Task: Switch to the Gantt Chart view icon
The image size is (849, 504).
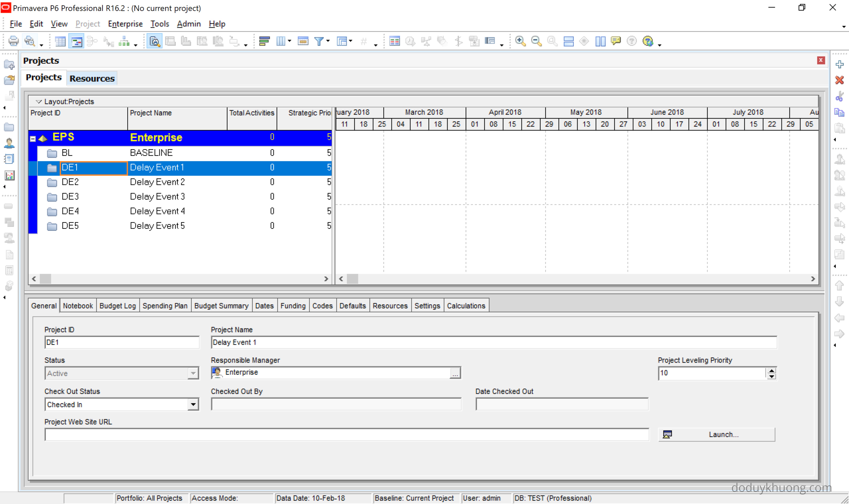Action: click(x=76, y=41)
